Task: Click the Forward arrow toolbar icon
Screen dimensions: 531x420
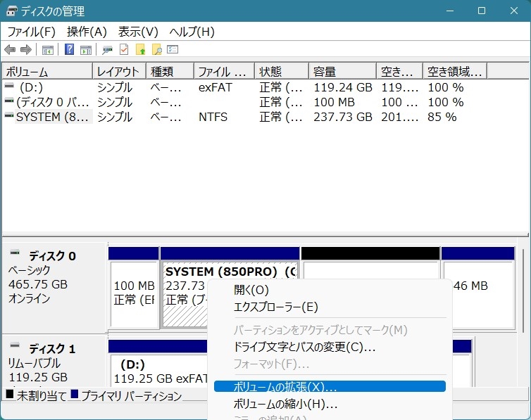Action: point(26,50)
